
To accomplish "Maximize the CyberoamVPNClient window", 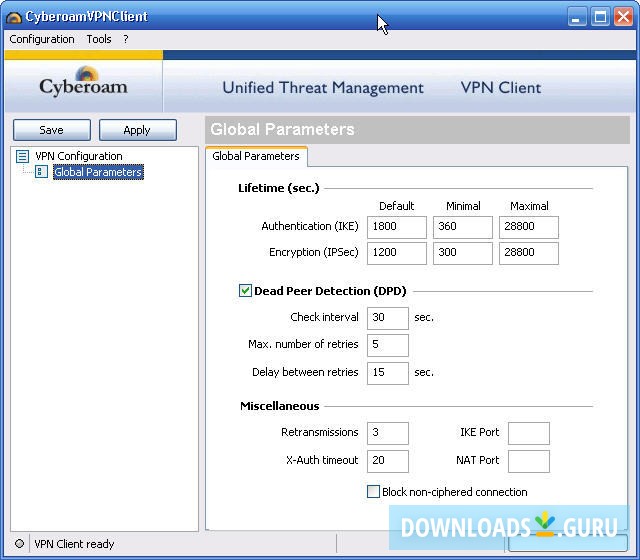I will pyautogui.click(x=600, y=17).
